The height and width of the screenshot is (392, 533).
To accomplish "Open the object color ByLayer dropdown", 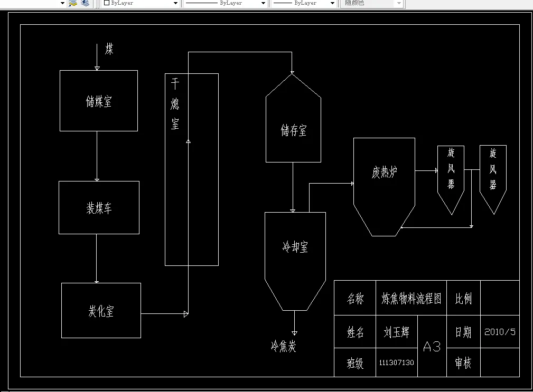I will click(x=175, y=3).
